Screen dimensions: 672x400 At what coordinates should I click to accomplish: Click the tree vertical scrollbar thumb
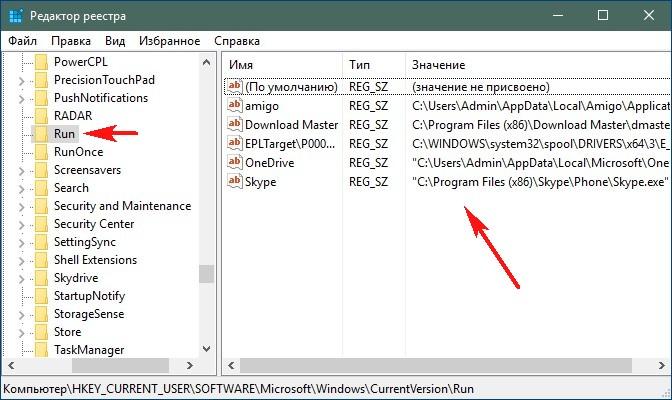pyautogui.click(x=206, y=274)
